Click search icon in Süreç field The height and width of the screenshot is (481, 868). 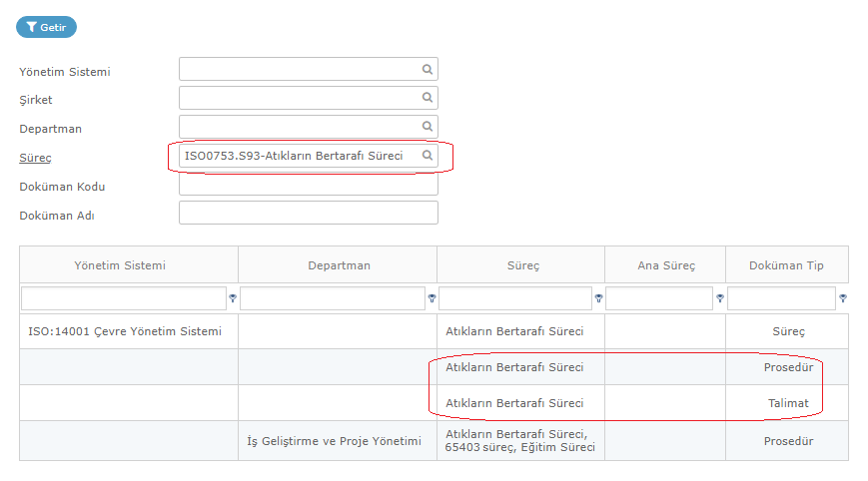tap(427, 157)
